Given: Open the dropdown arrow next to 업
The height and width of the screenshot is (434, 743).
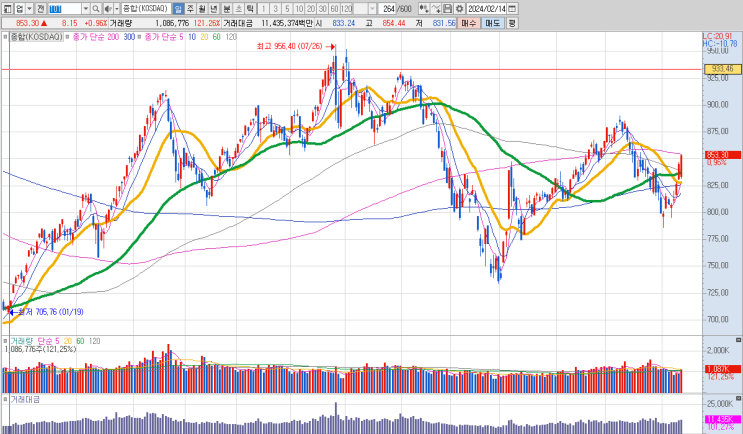Looking at the screenshot, I should click(x=29, y=9).
